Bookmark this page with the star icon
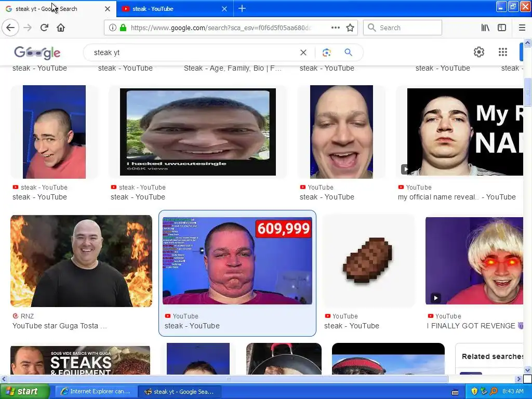This screenshot has width=532, height=399. point(350,28)
